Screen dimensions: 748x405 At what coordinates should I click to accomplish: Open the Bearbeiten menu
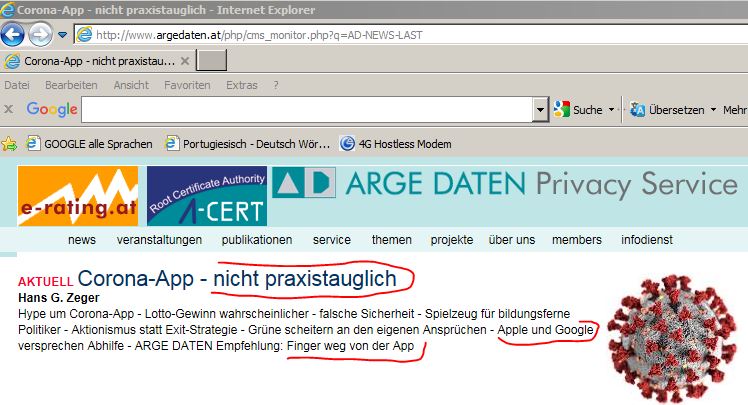[x=71, y=85]
